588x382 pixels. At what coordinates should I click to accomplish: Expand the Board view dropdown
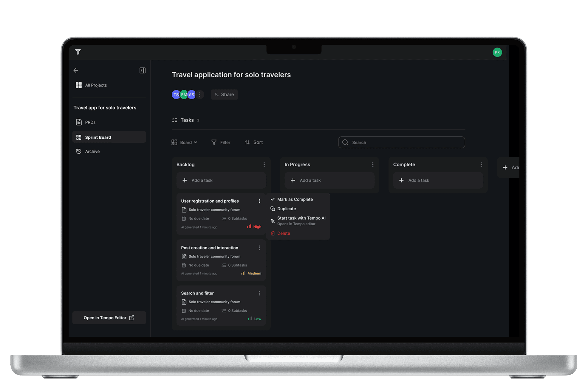(x=184, y=142)
